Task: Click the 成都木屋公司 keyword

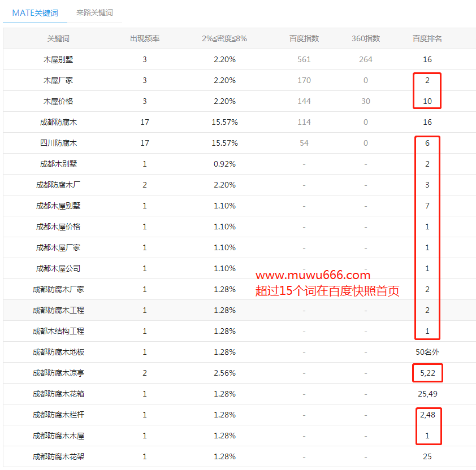Action: (x=58, y=268)
